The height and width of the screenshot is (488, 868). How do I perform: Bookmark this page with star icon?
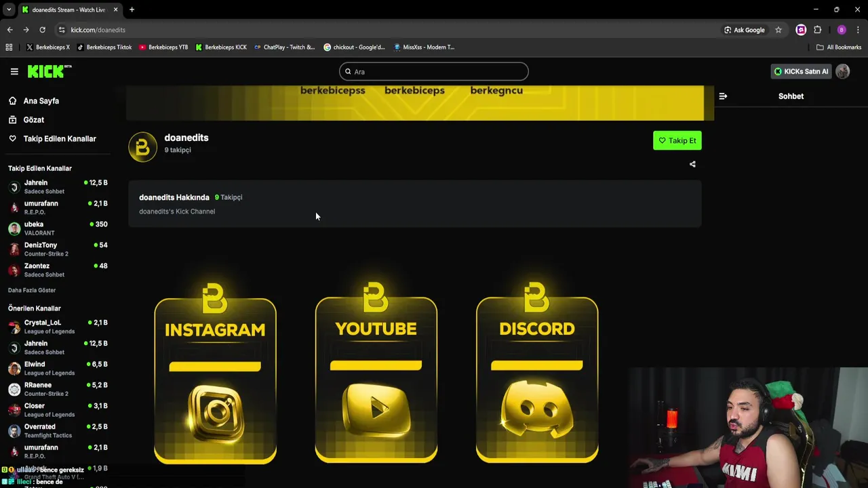point(778,30)
